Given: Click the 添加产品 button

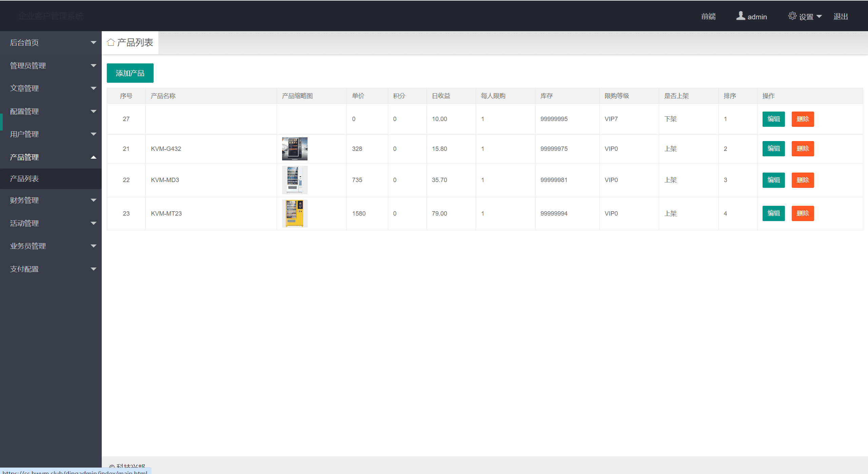Looking at the screenshot, I should click(130, 73).
